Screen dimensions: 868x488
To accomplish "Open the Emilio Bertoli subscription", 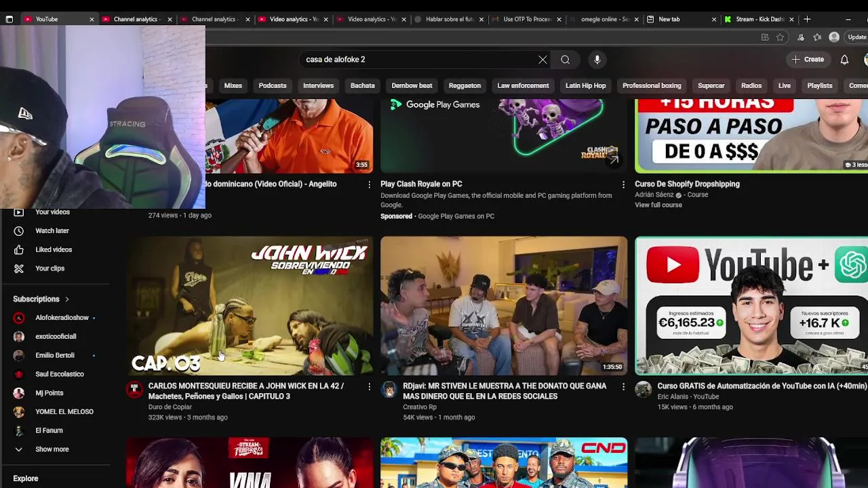I will (55, 355).
